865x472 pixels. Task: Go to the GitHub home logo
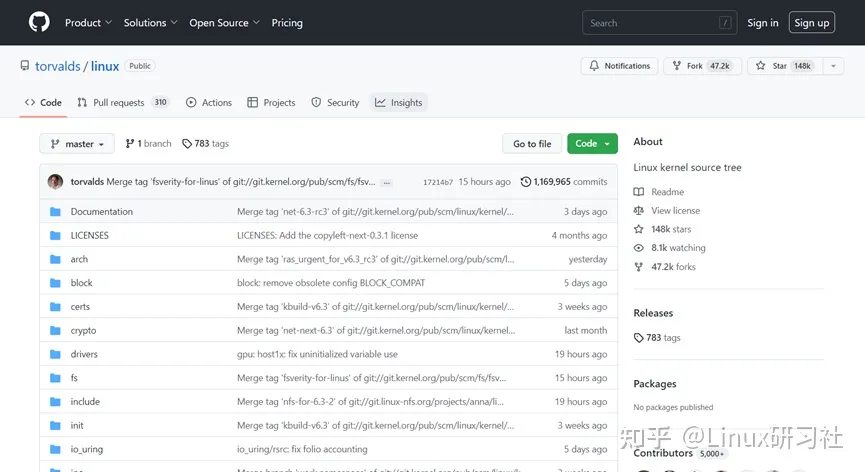pyautogui.click(x=39, y=23)
